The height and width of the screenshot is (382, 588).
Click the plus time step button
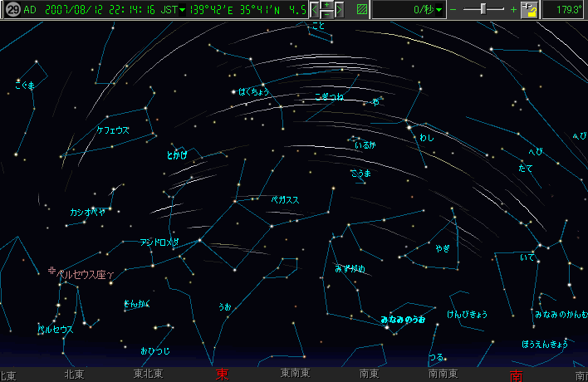click(327, 6)
